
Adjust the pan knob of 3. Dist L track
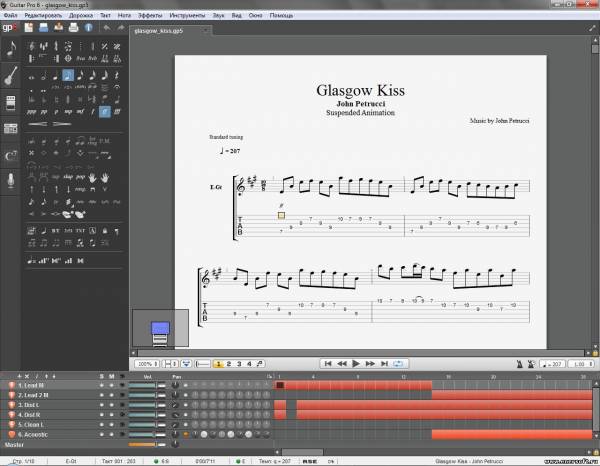pos(175,405)
